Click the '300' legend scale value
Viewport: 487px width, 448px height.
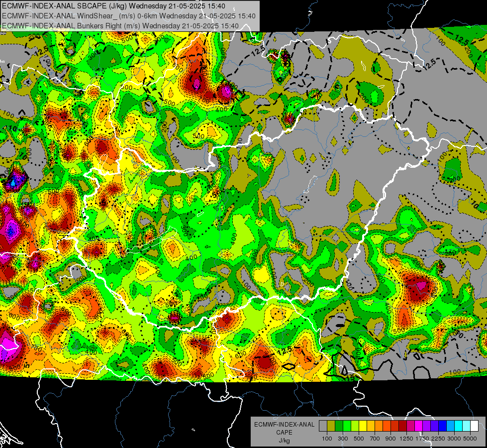pos(343,439)
